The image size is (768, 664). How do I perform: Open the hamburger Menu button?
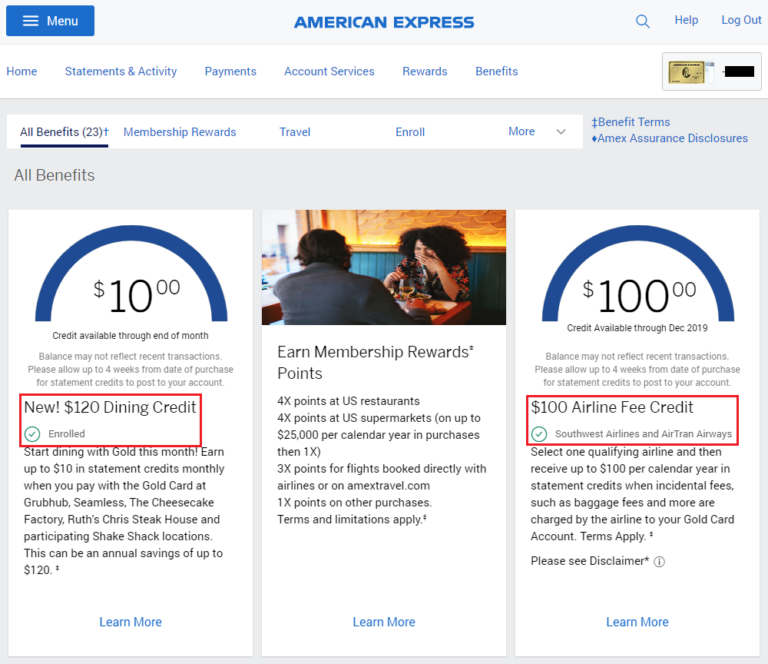pos(50,21)
